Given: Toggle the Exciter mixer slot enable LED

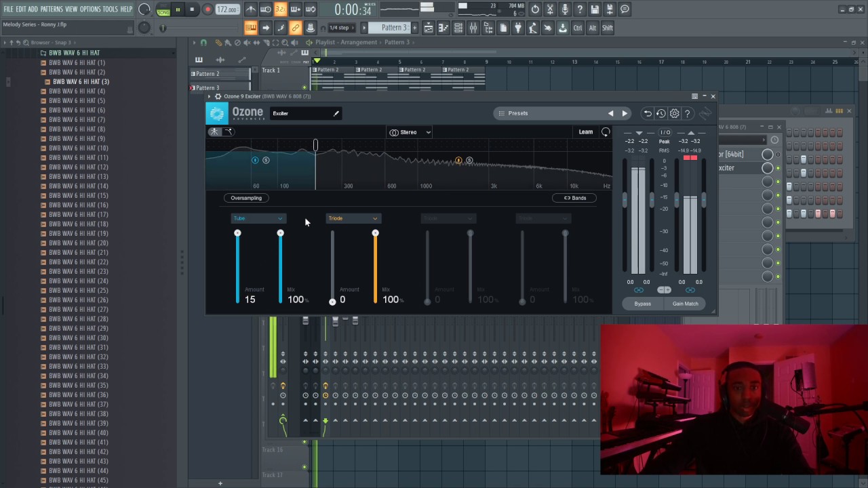Looking at the screenshot, I should (778, 168).
